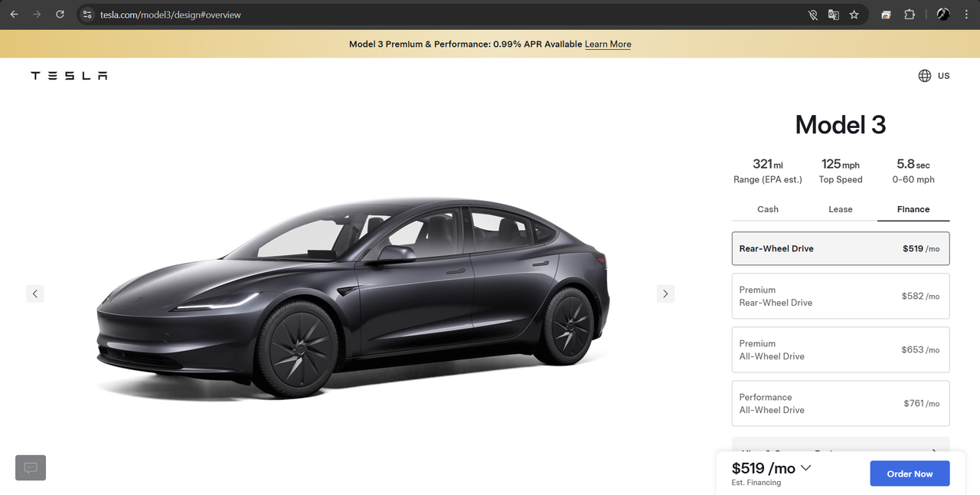
Task: Click the Est. Financing label
Action: [756, 483]
